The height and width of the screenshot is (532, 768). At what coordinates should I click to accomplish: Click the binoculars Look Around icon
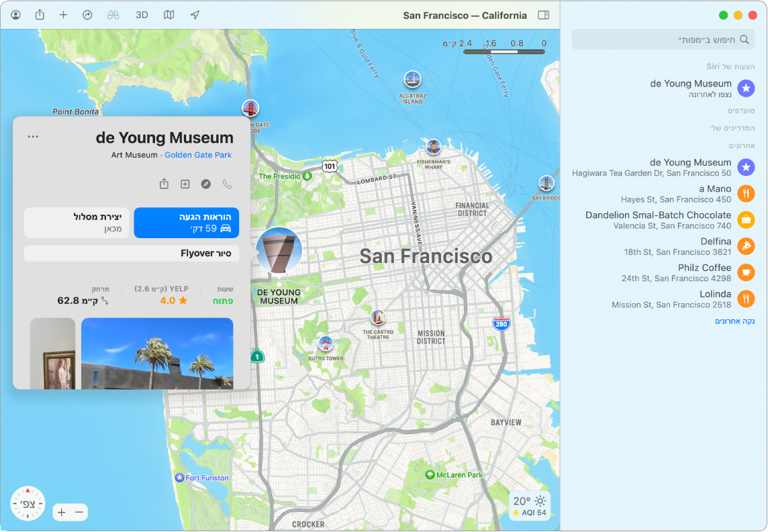tap(113, 15)
